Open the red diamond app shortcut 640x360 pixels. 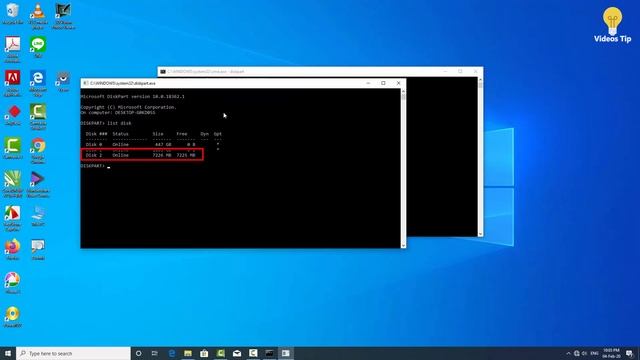pyautogui.click(x=13, y=115)
